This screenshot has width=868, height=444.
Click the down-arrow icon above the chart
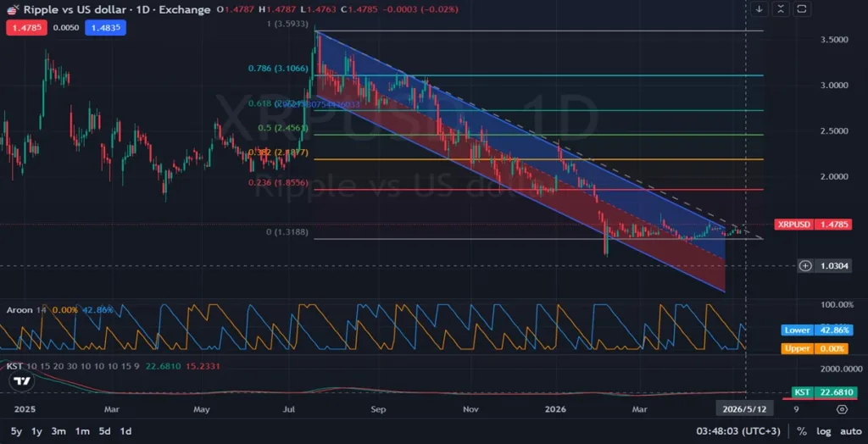coord(759,8)
